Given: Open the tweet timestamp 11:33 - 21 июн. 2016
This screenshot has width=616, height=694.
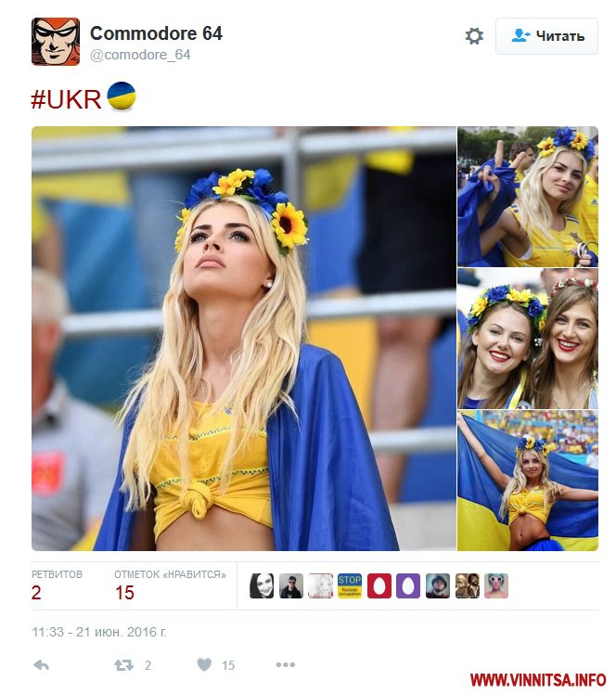Looking at the screenshot, I should click(99, 632).
